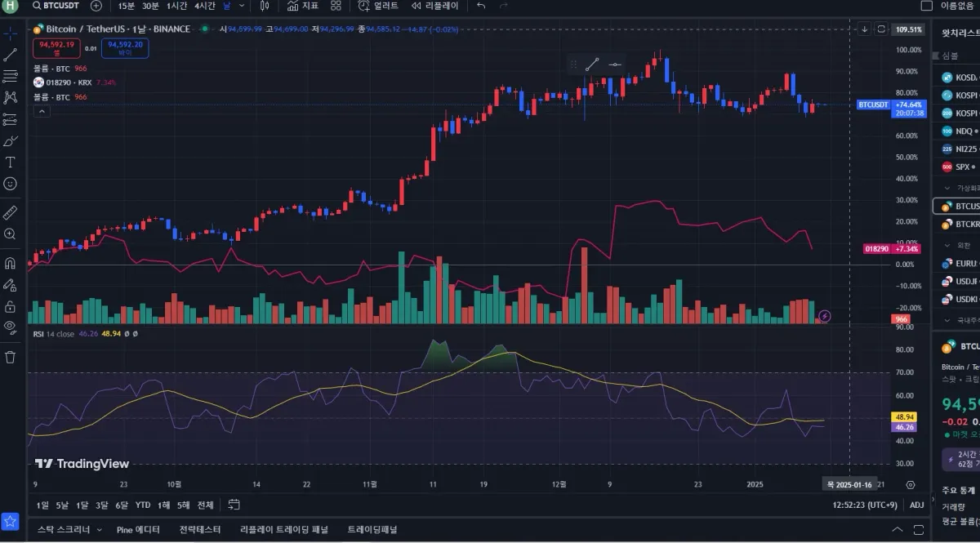The image size is (980, 543).
Task: Toggle ADJ adjusted data setting
Action: [917, 505]
